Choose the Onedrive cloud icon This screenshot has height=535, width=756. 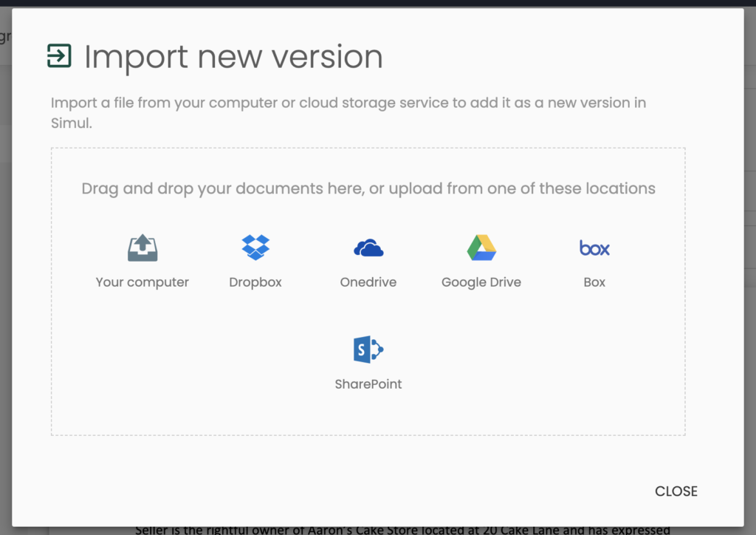click(368, 248)
